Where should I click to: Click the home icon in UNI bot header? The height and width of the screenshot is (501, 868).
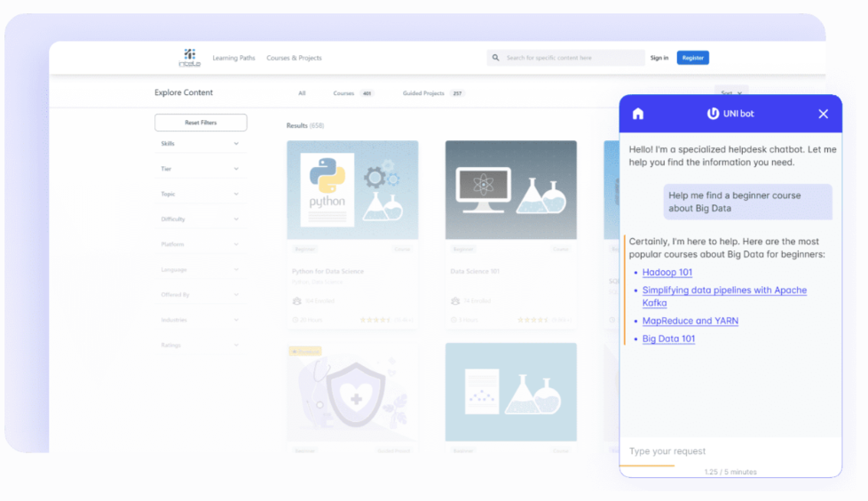(637, 114)
